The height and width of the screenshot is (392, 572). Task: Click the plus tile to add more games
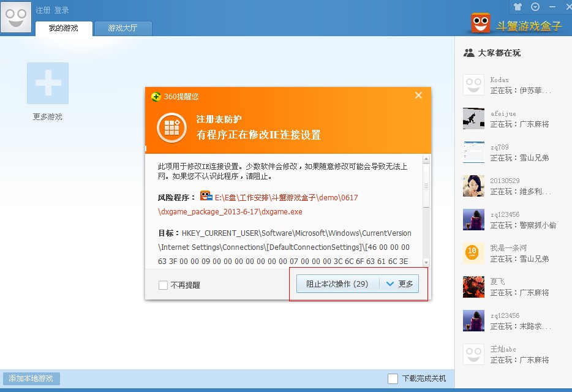pyautogui.click(x=48, y=83)
